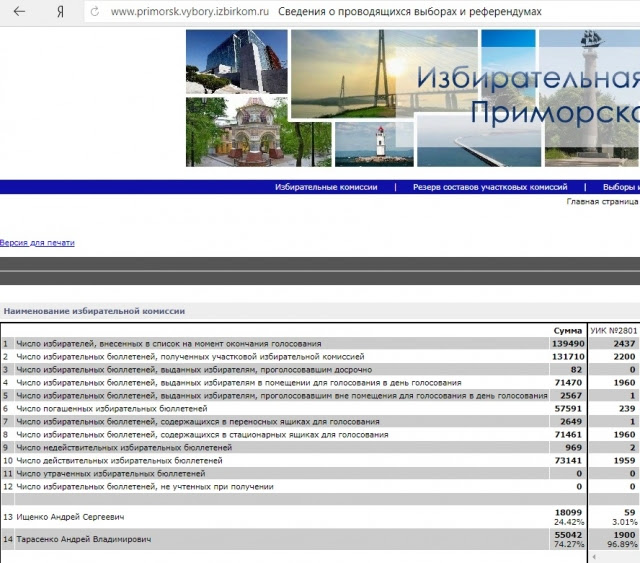Click 'Наименование избирательной комиссии' heading
This screenshot has width=640, height=563.
coord(93,311)
